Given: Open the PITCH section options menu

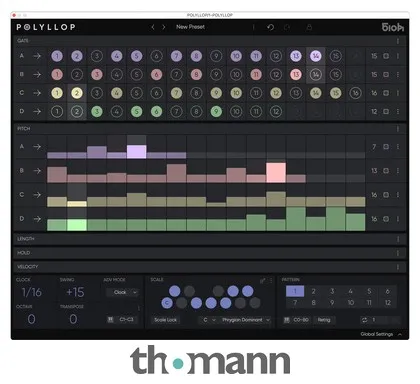Looking at the screenshot, I should tap(398, 129).
